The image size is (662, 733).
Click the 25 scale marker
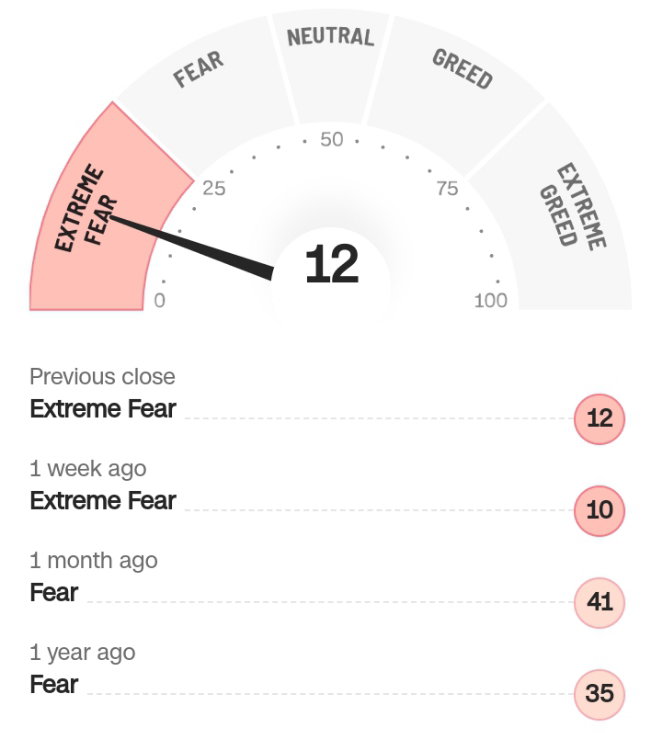point(214,188)
